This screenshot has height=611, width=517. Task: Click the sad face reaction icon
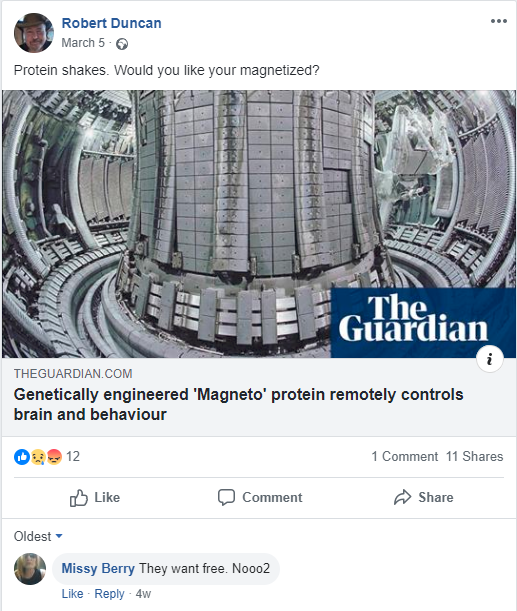click(38, 457)
